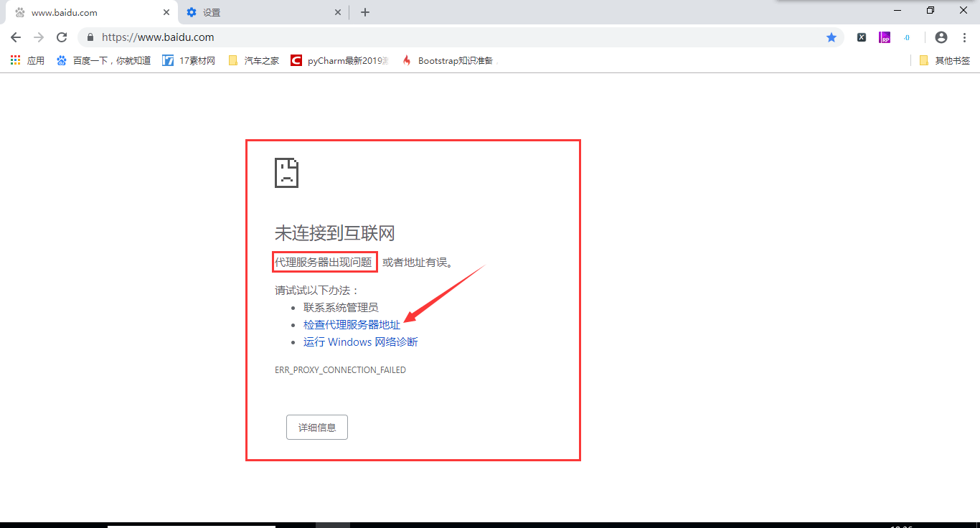Click the 未连接到互联网 heading
The height and width of the screenshot is (528, 980).
[x=335, y=233]
